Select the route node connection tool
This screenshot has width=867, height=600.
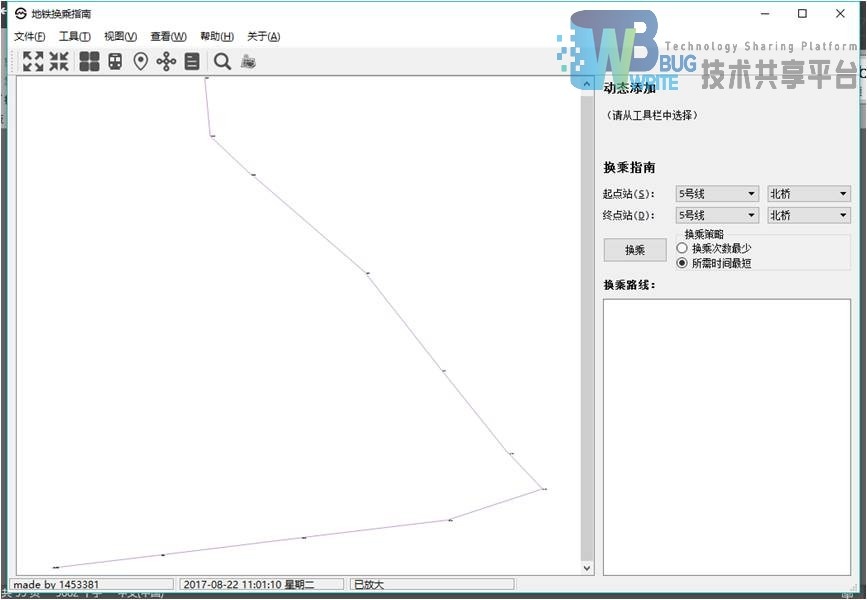(x=167, y=60)
